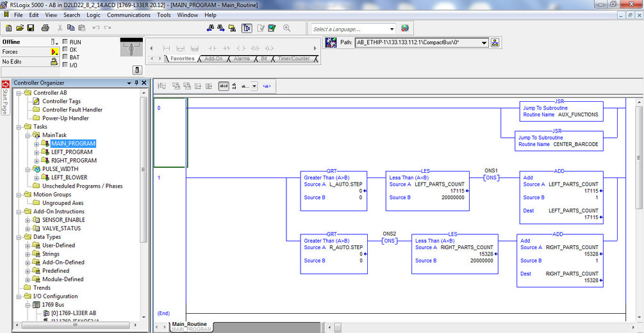Viewport: 644px width, 333px height.
Task: Select Controller Tags in the organizer
Action: pyautogui.click(x=62, y=101)
